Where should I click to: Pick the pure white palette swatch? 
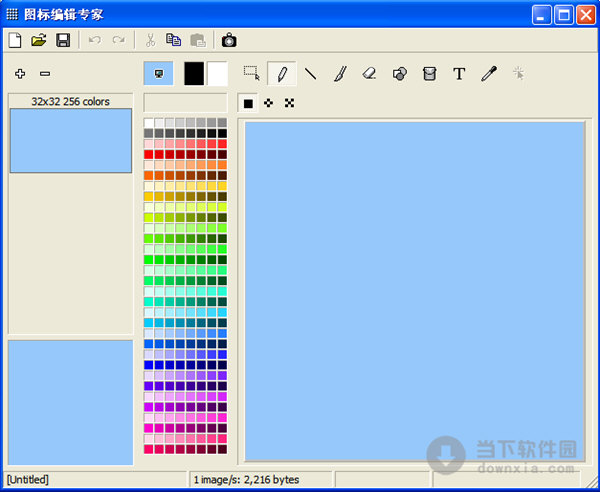[x=148, y=123]
